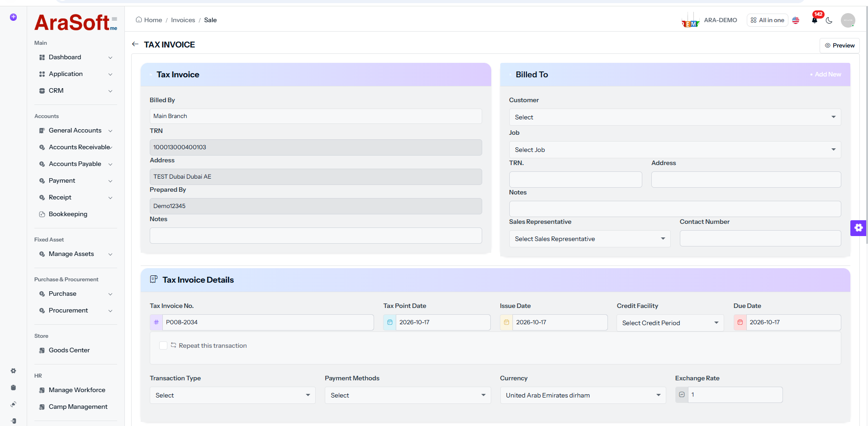Click the back arrow beside TAX INVOICE

135,44
